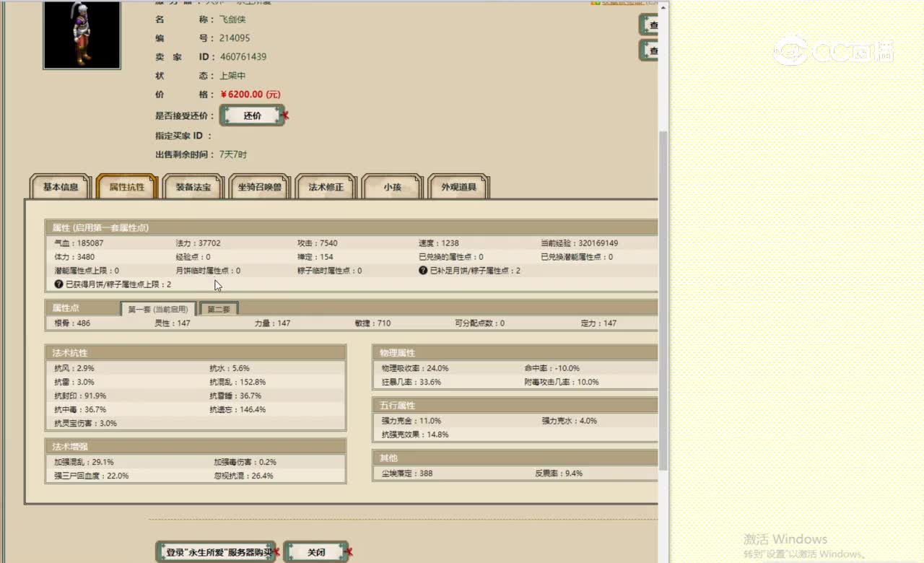Viewport: 924px width, 563px height.
Task: Open the 法术修正 tab
Action: click(x=326, y=187)
